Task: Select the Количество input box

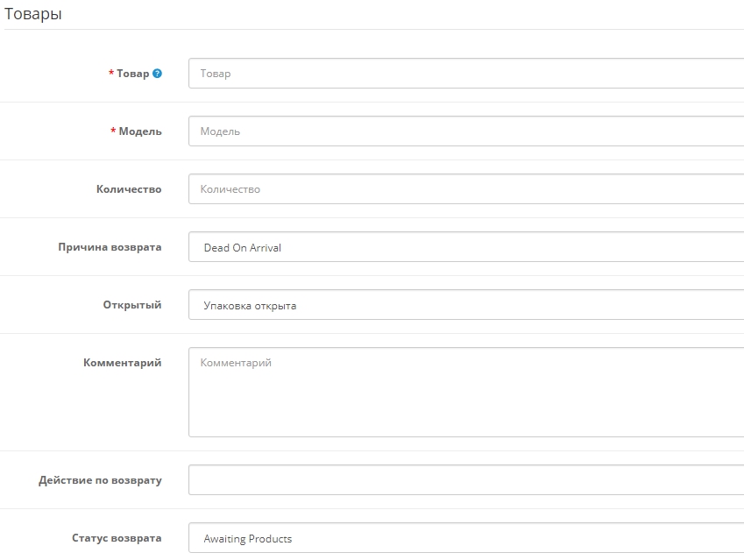Action: (x=465, y=189)
